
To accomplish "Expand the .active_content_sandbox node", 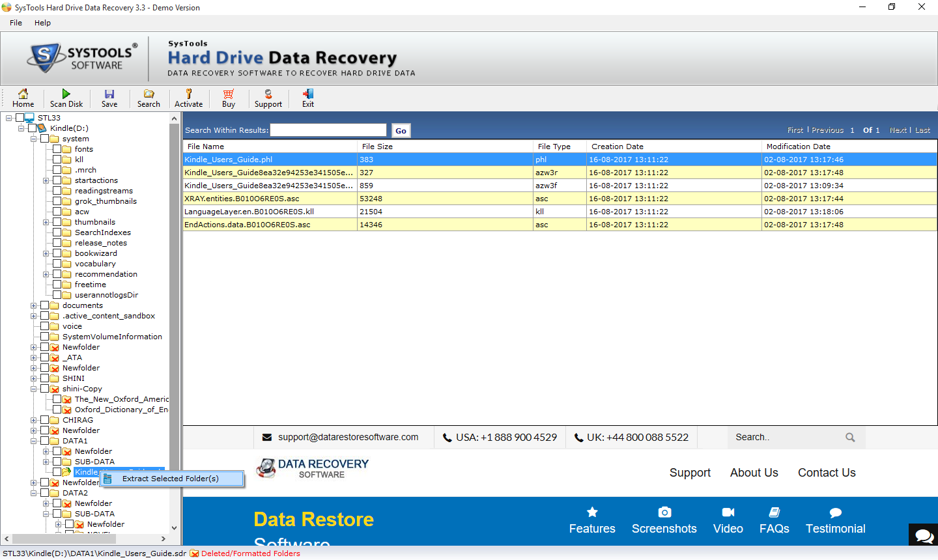I will (x=33, y=316).
